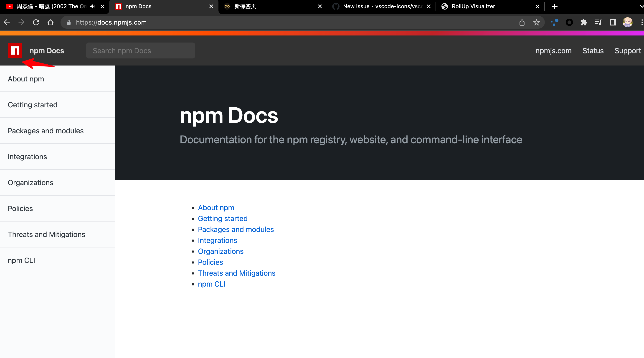Open the browser home page icon
644x358 pixels.
coord(51,23)
